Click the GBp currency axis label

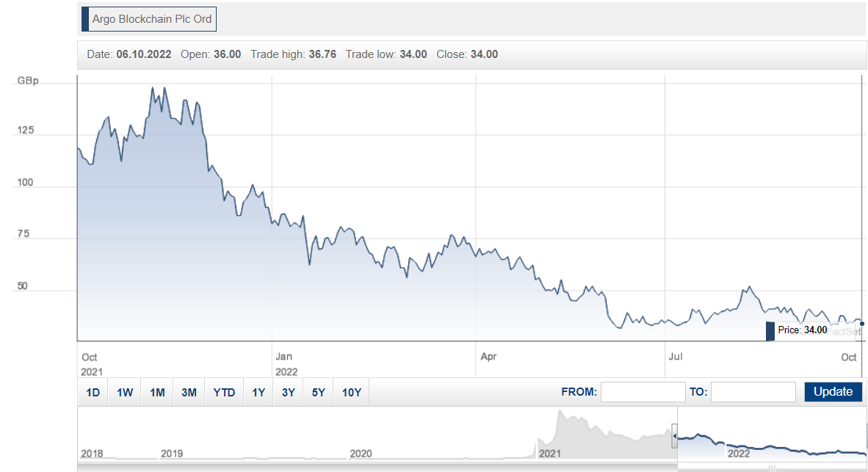[28, 81]
